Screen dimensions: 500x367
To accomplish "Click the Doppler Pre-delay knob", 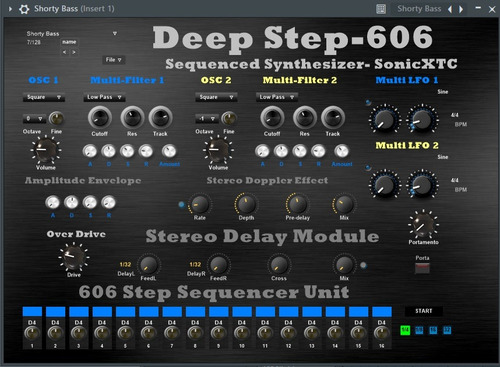I will (x=297, y=204).
